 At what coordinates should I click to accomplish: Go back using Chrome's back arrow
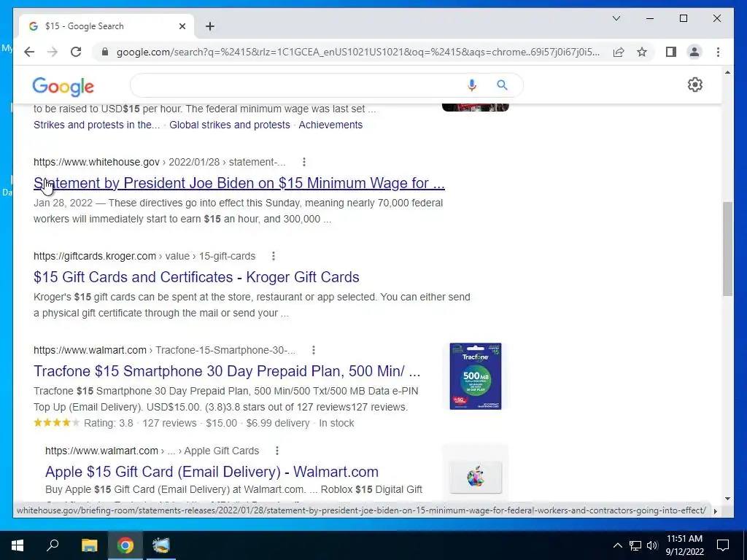click(x=29, y=52)
